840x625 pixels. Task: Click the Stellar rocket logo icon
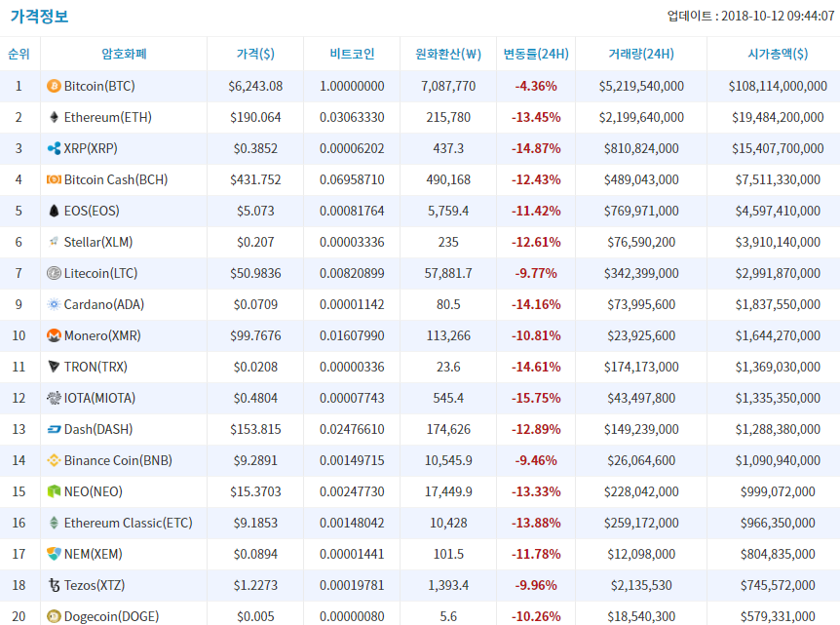54,242
